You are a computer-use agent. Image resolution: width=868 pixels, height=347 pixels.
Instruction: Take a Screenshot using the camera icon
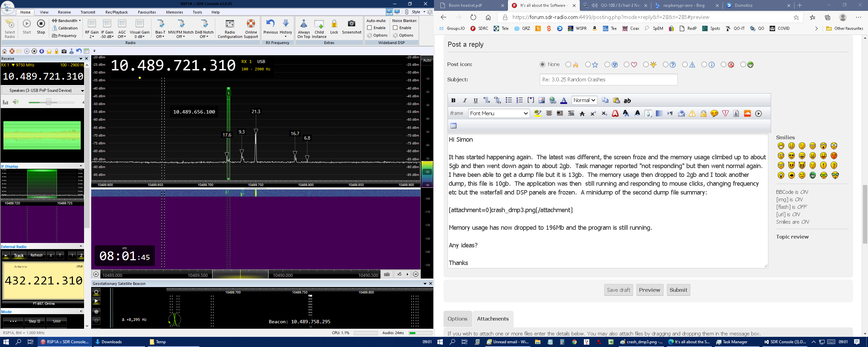351,24
